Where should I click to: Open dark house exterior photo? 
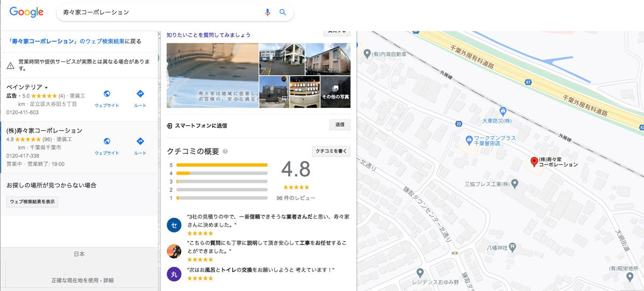tap(274, 92)
